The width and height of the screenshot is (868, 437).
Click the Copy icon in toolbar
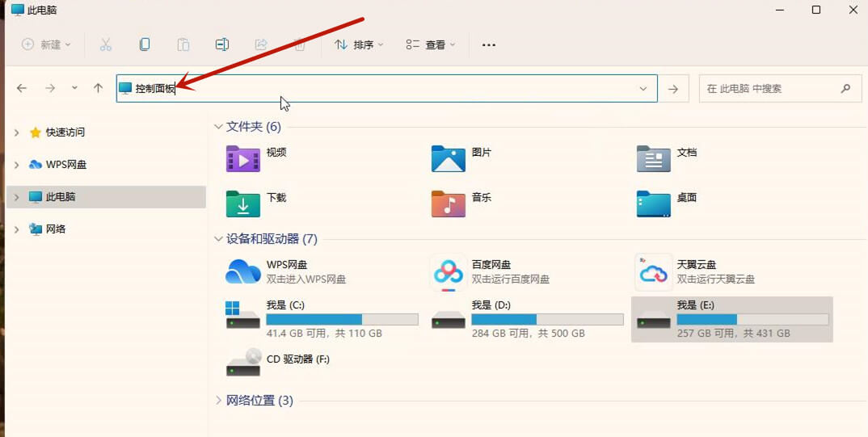coord(145,44)
